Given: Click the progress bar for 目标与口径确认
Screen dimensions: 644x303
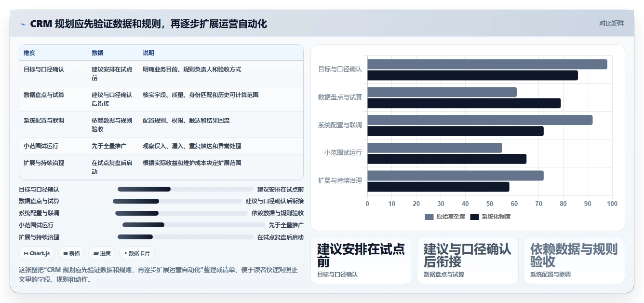Looking at the screenshot, I should point(185,189).
